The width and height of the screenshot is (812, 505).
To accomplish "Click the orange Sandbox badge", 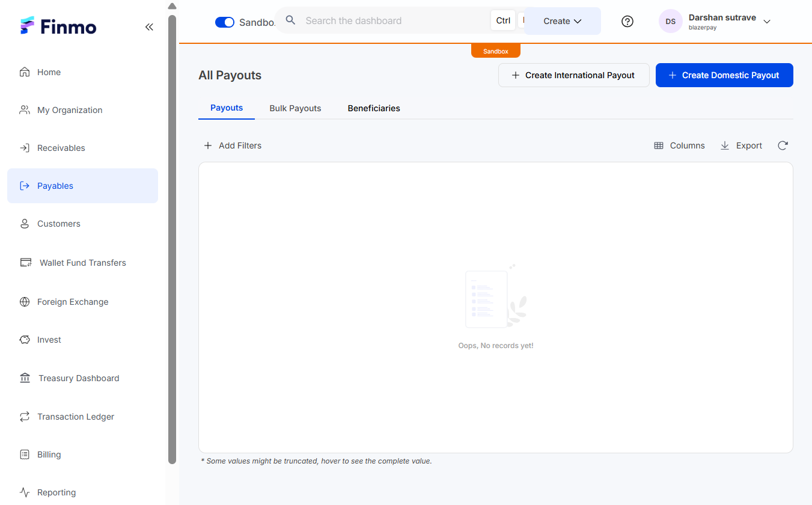I will (x=496, y=51).
